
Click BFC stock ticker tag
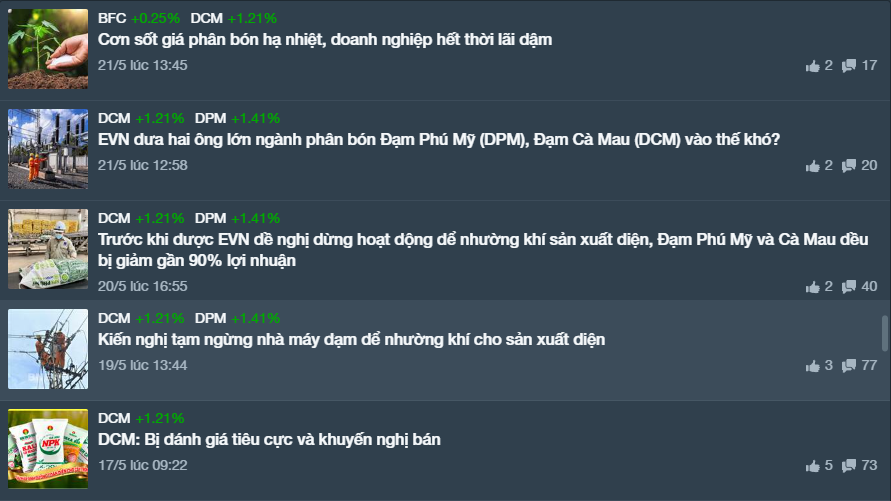point(112,18)
